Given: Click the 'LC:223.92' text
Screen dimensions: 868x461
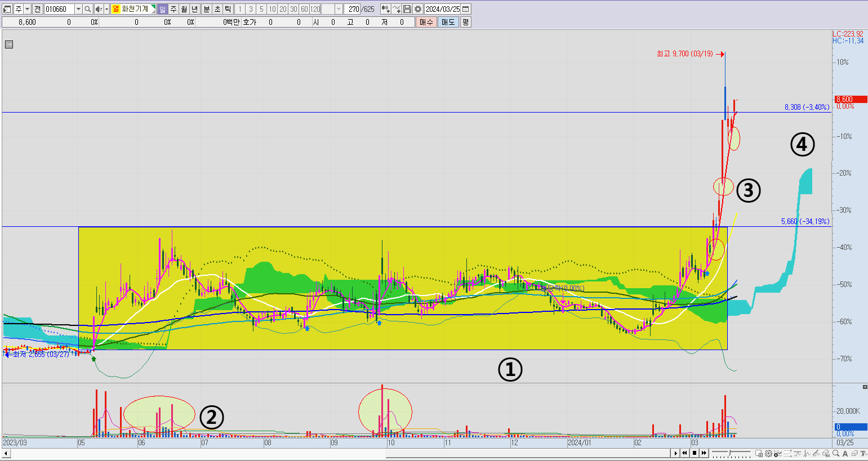Looking at the screenshot, I should [848, 34].
